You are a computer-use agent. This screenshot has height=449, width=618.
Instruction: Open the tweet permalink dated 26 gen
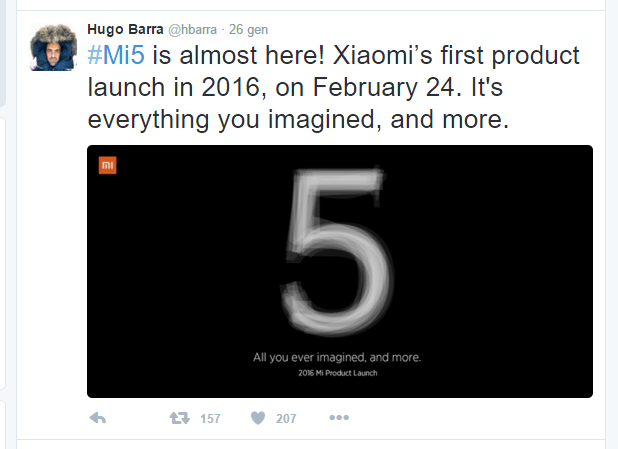coord(248,30)
